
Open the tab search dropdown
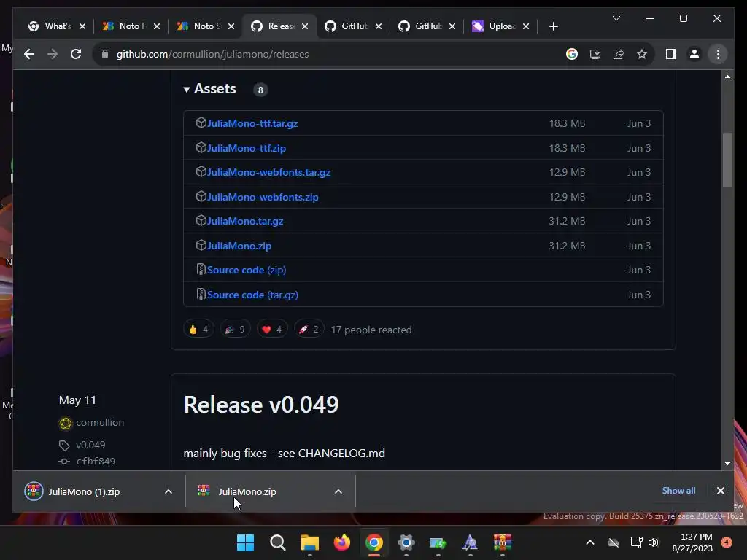(x=616, y=18)
